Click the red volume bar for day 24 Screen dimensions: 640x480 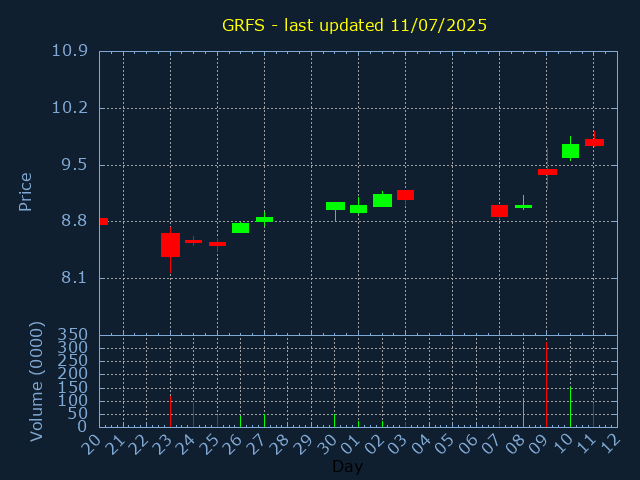pyautogui.click(x=193, y=415)
